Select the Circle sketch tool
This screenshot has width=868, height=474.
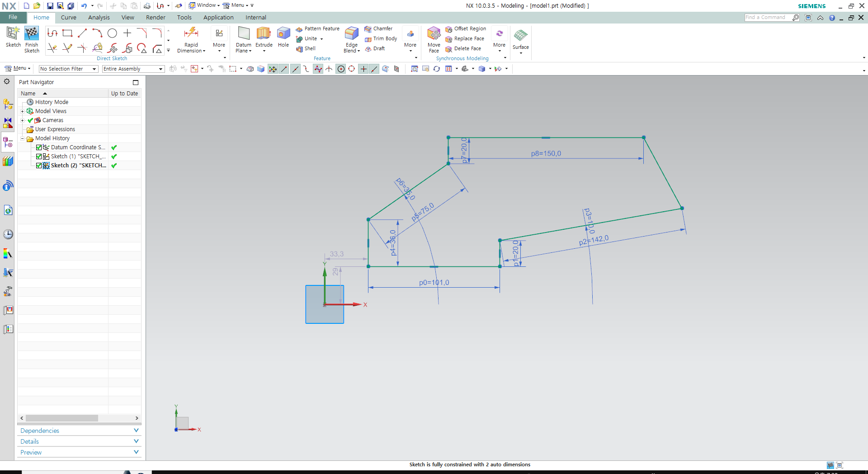(112, 33)
